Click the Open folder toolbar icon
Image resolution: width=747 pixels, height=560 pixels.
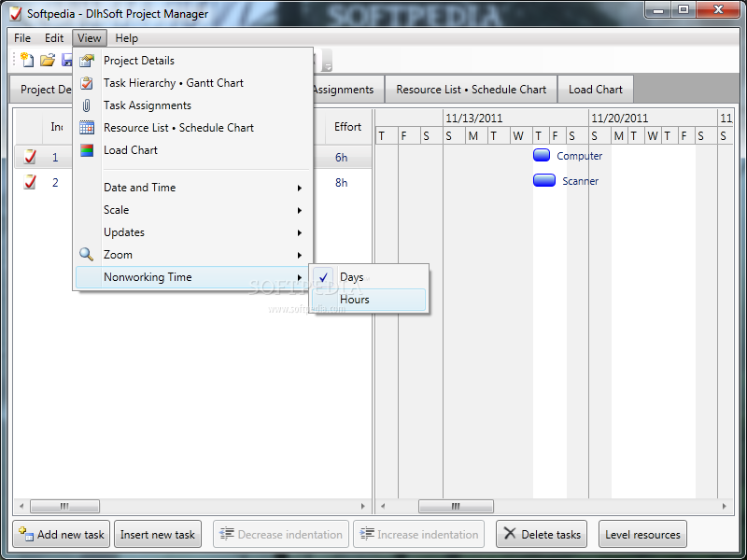tap(48, 60)
